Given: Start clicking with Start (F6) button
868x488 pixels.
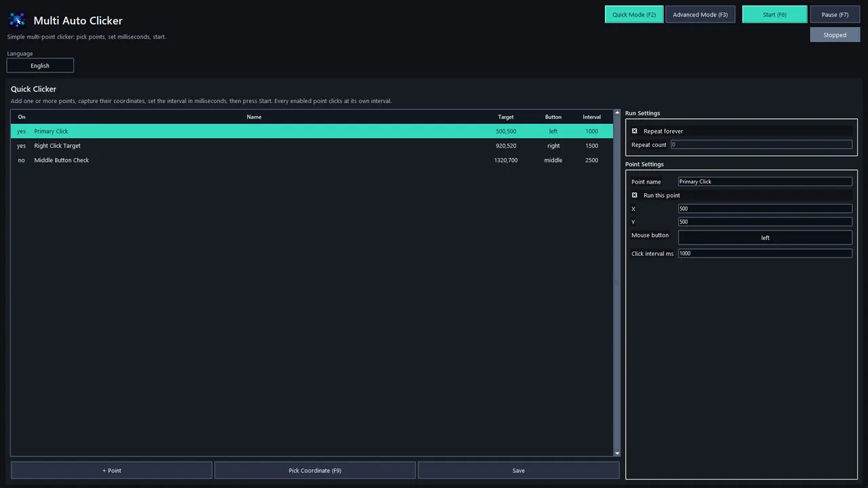Looking at the screenshot, I should point(774,14).
